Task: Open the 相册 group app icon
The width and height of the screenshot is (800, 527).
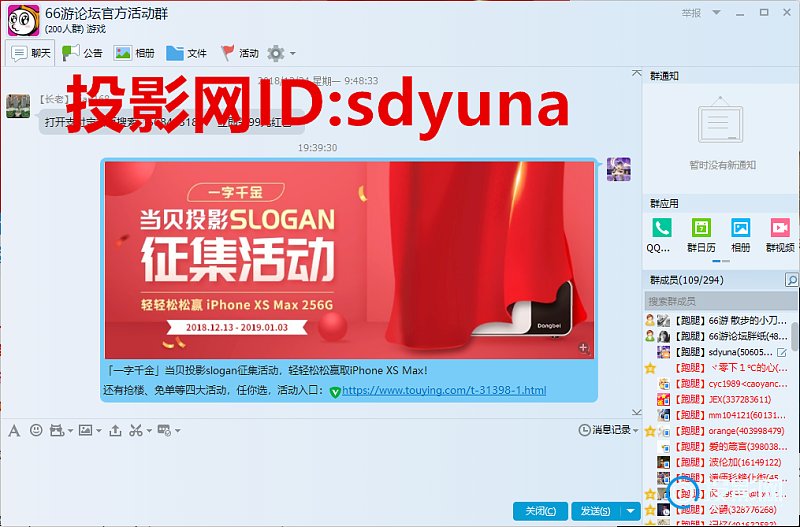Action: point(740,228)
